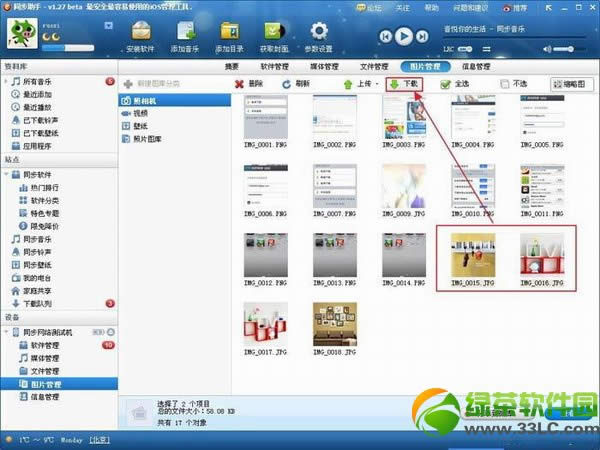Switch to the top 文件管理 tab
This screenshot has width=600, height=450.
pos(374,67)
